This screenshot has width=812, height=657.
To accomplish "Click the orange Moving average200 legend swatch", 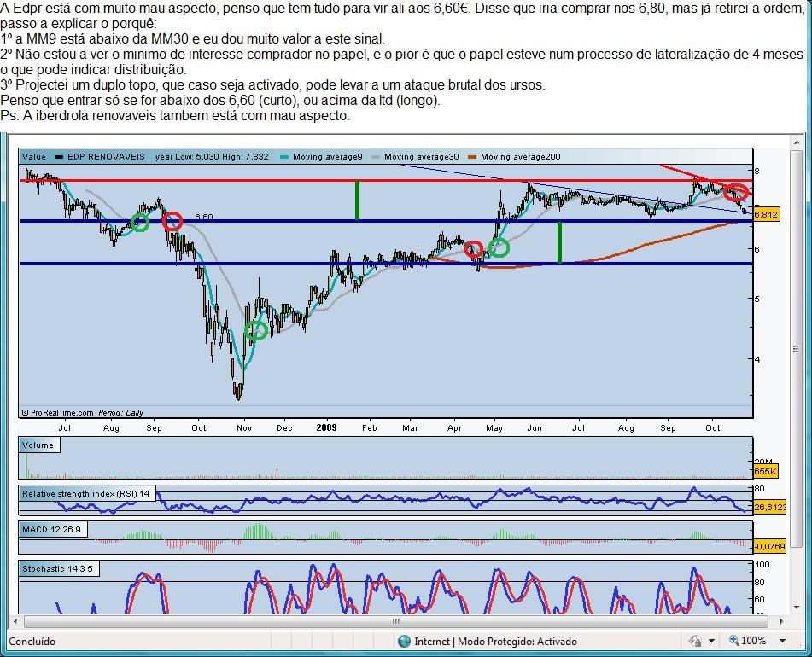I will (472, 157).
